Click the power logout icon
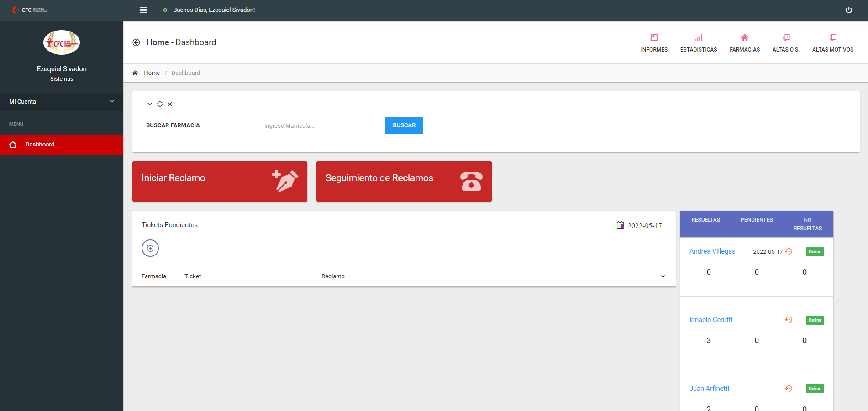 pyautogui.click(x=848, y=10)
